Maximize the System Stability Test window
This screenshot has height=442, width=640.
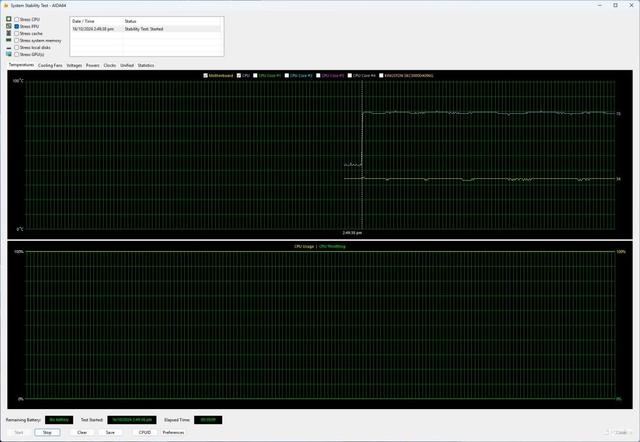[616, 5]
